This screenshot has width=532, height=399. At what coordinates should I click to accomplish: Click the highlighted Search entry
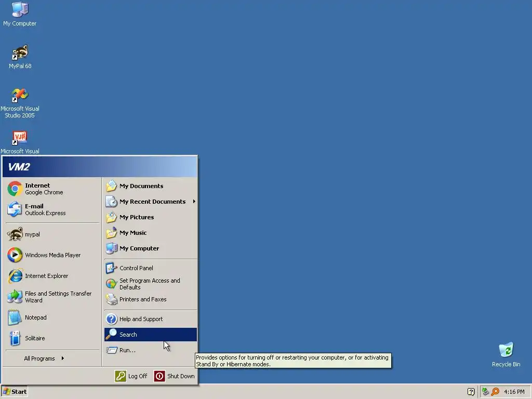click(151, 335)
